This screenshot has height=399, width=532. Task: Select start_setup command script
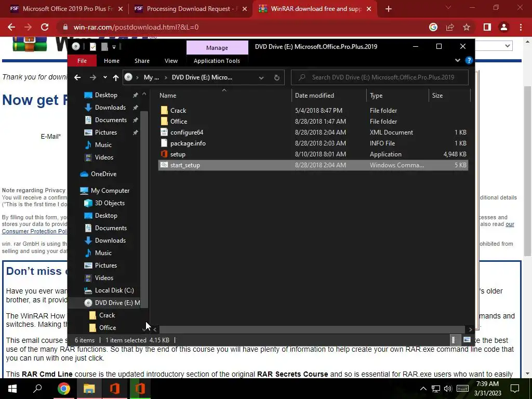[x=313, y=165]
